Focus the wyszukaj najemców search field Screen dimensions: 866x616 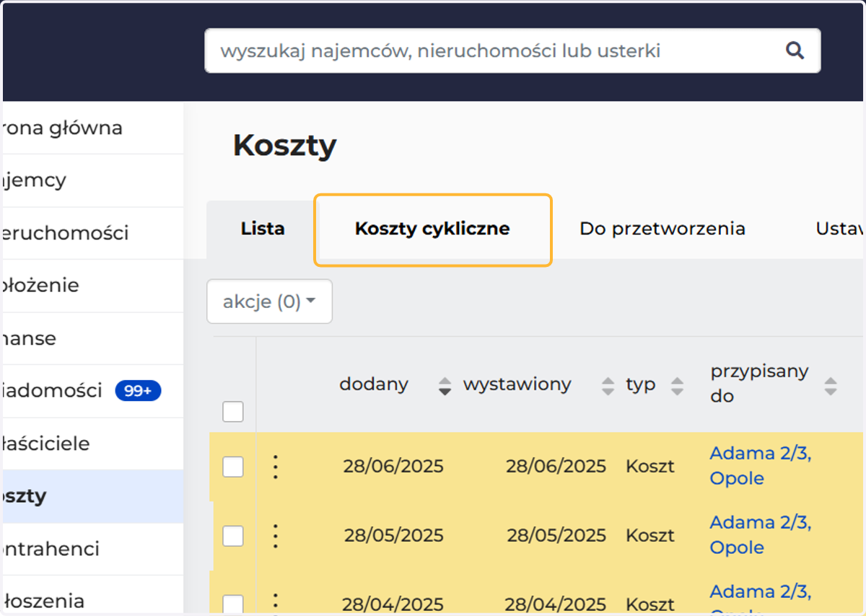(512, 50)
